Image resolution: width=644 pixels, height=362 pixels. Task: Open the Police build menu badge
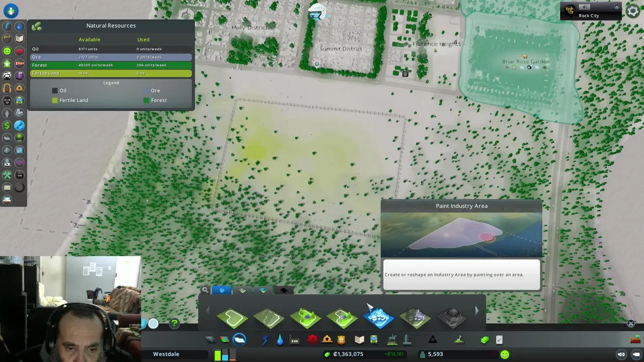tap(341, 340)
